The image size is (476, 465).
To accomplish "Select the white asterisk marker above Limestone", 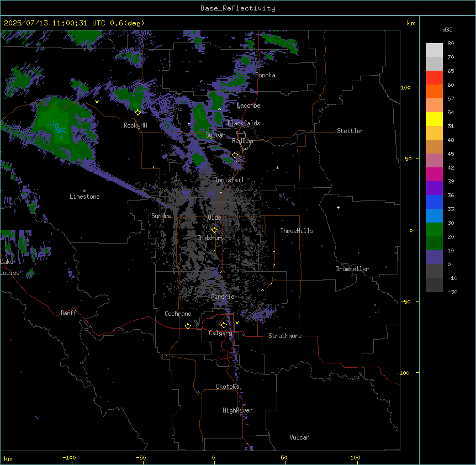I will coord(84,191).
